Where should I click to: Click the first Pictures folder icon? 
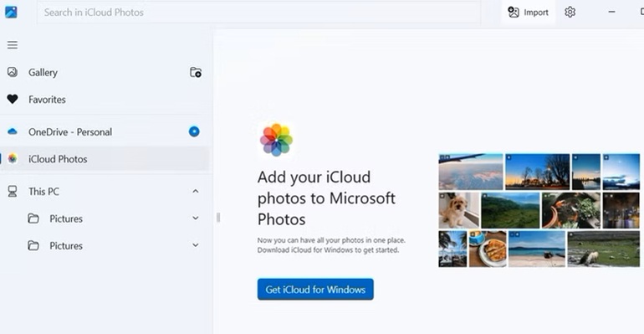[x=33, y=218]
